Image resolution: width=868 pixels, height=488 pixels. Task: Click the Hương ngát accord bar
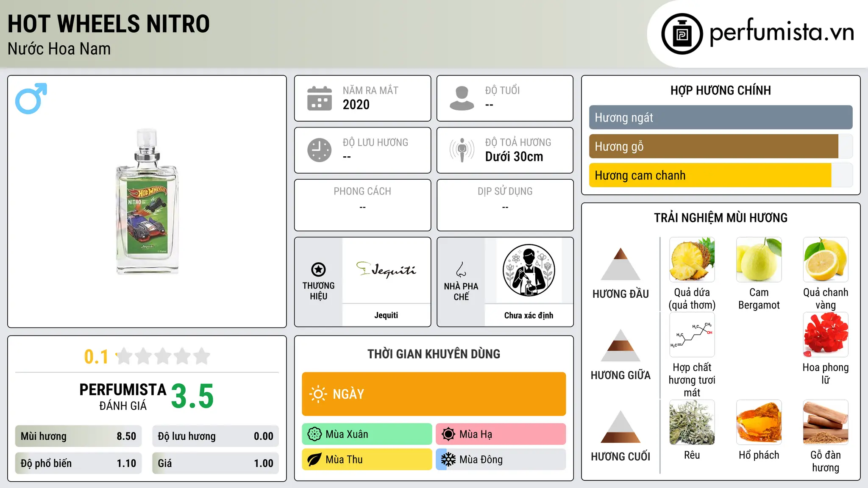click(721, 117)
